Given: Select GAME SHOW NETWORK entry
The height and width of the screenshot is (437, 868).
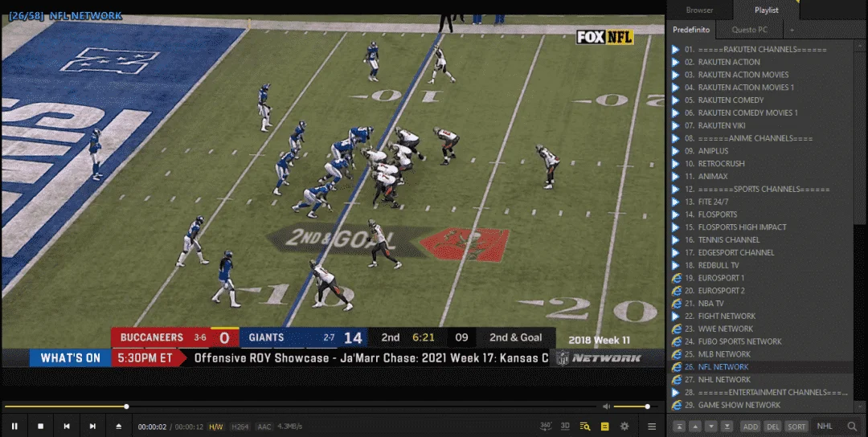Looking at the screenshot, I should 762,406.
